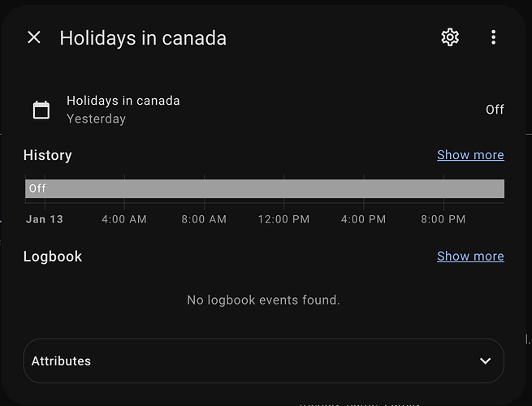Click the 4:00 AM timeline tick
The image size is (532, 406).
[124, 219]
